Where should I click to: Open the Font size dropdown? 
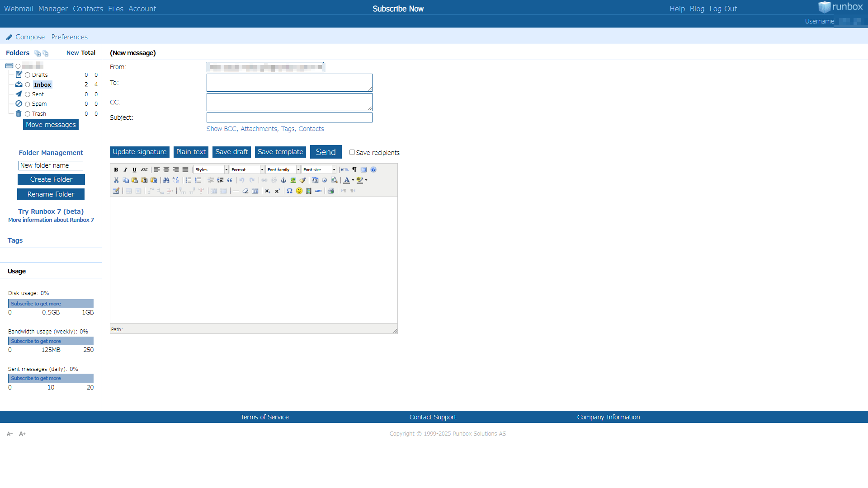click(319, 170)
